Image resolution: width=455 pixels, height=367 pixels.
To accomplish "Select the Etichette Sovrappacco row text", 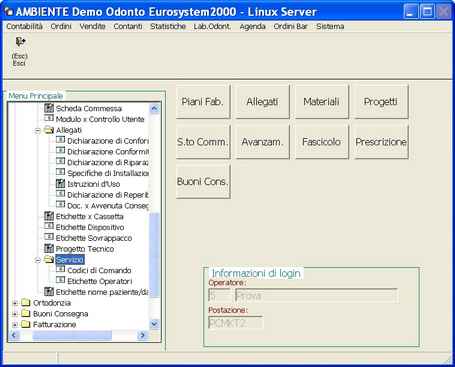I will [x=94, y=238].
